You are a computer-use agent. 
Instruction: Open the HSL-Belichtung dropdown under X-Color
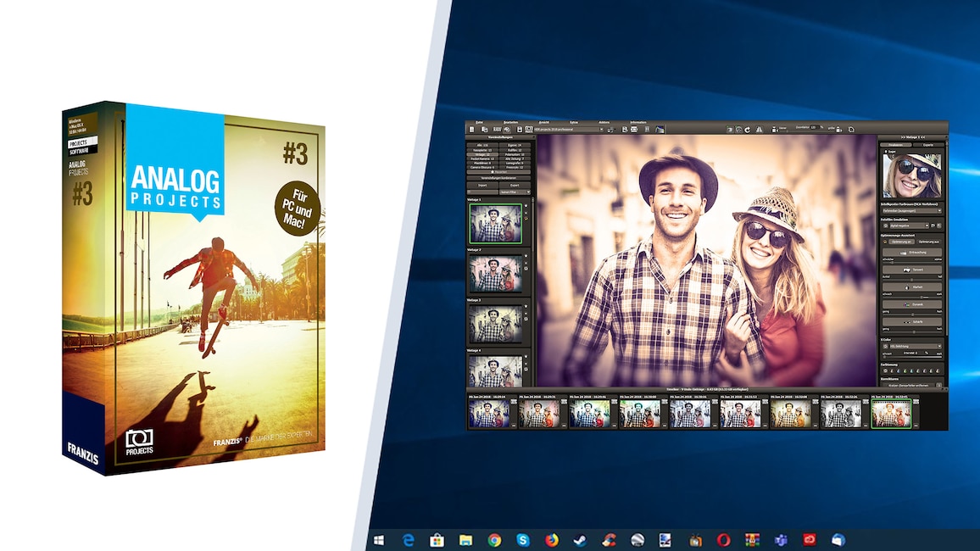coord(916,346)
